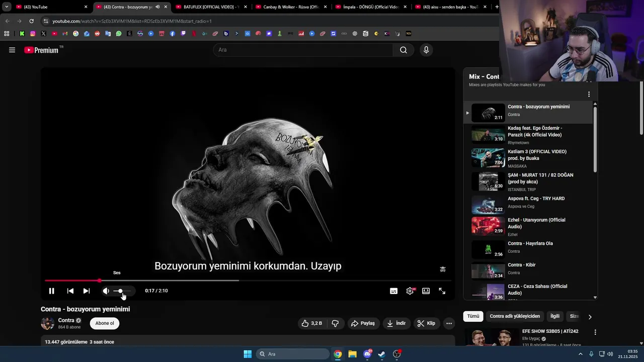Open the Facebook bookmark icon

173,34
